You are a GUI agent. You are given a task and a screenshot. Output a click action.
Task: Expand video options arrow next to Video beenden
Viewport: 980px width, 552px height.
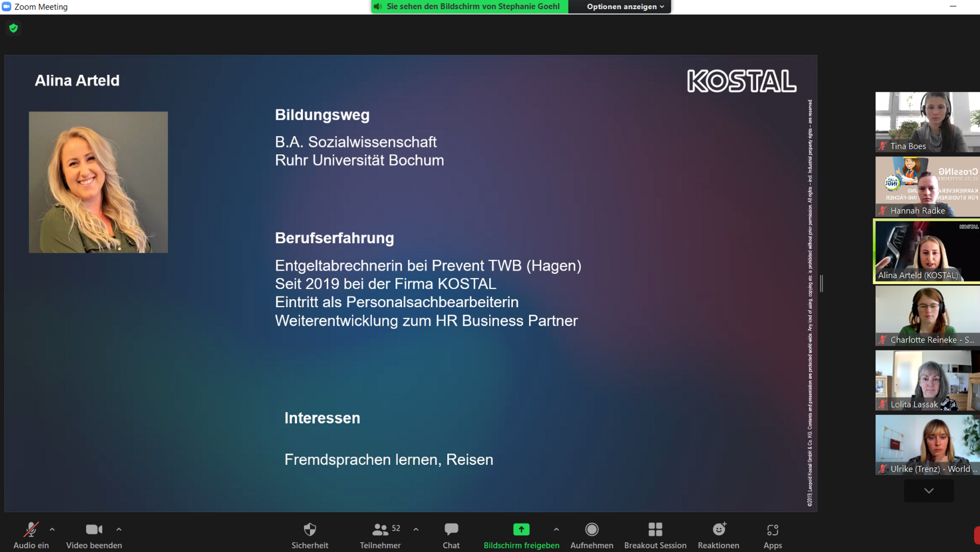pos(119,529)
